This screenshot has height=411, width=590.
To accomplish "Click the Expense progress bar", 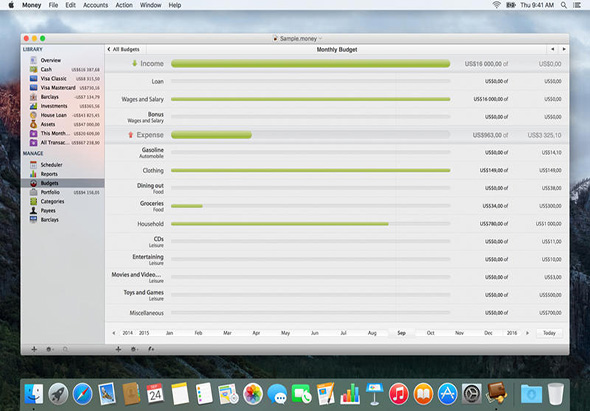I will pyautogui.click(x=310, y=135).
